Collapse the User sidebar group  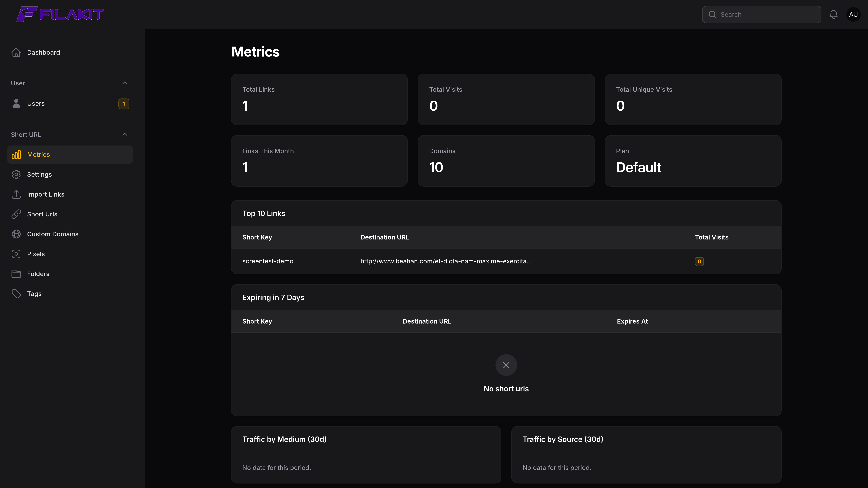125,83
